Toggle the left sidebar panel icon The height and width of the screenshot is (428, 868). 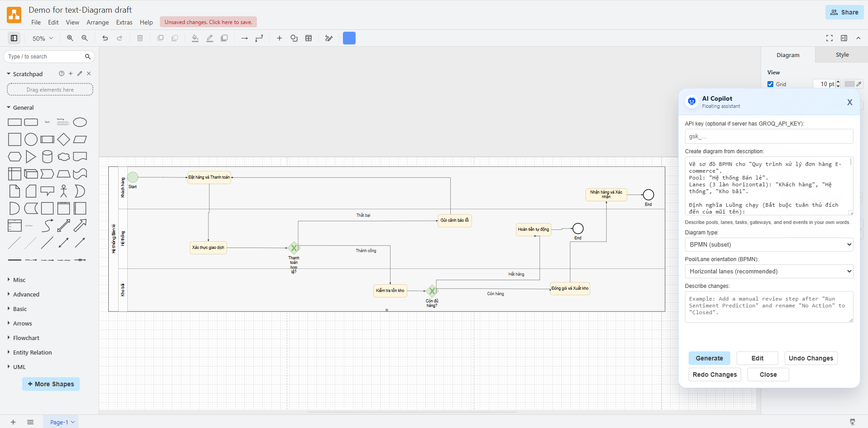point(14,39)
